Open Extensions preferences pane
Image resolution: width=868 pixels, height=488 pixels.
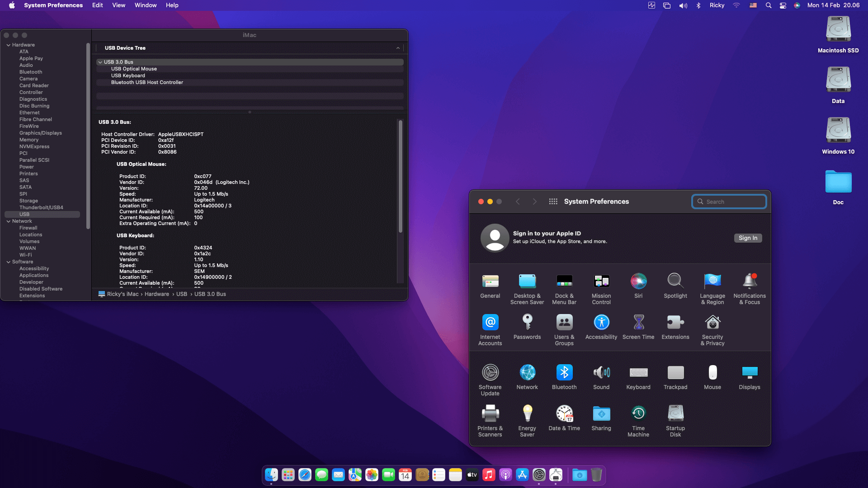(675, 327)
